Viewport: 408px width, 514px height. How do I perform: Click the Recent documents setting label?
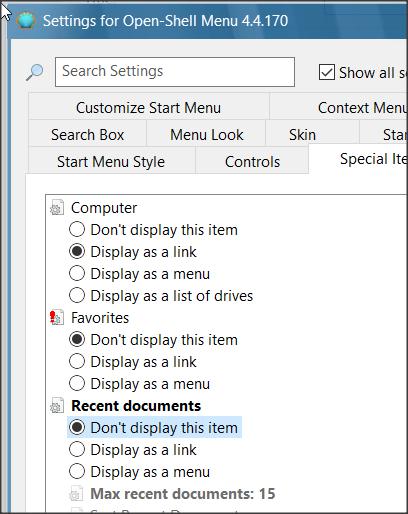click(136, 406)
